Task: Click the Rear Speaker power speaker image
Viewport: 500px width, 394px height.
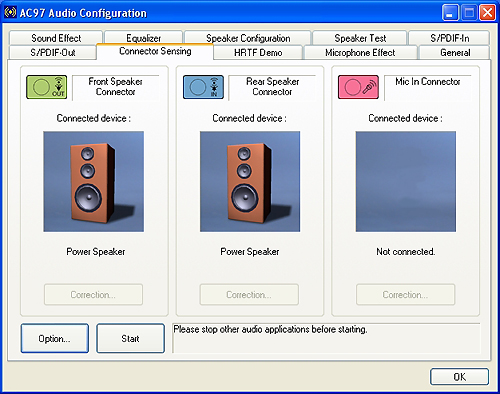Action: (250, 181)
